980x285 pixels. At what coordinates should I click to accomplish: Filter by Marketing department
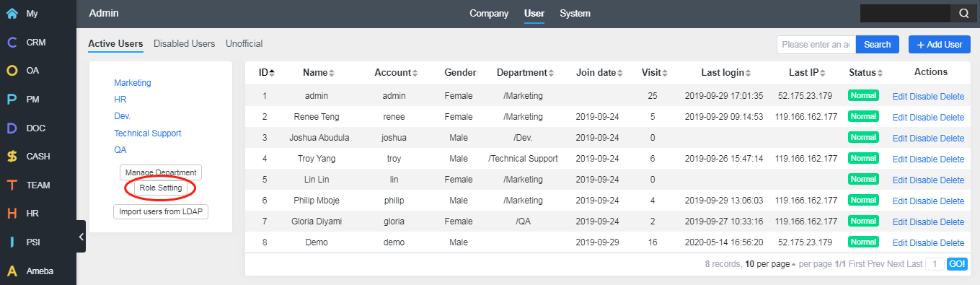click(133, 83)
